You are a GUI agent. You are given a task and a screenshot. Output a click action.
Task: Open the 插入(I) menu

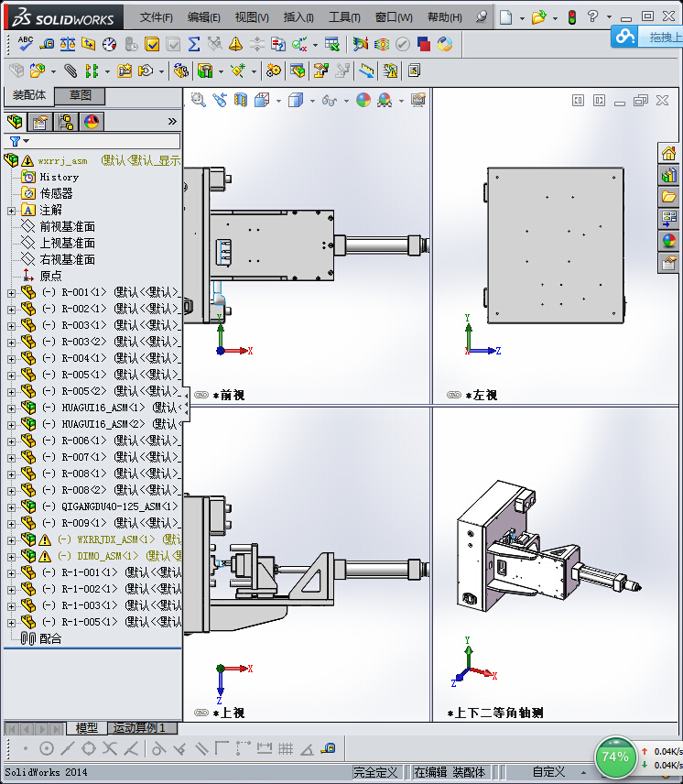[298, 17]
